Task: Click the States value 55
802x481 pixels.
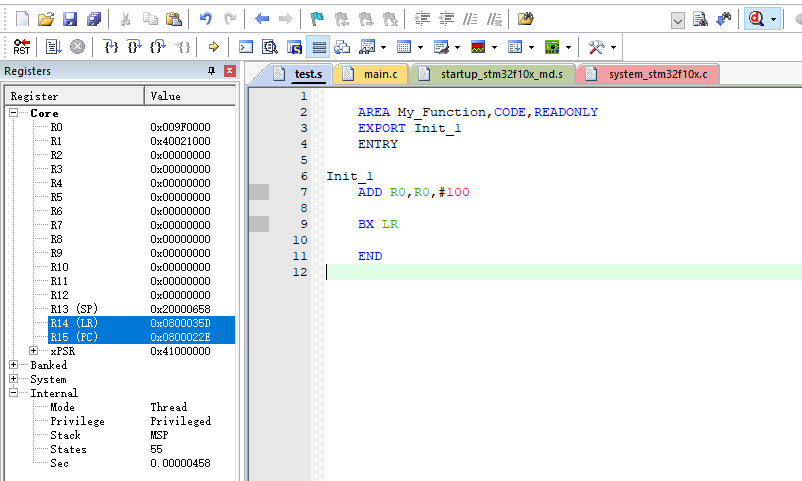Action: 157,449
